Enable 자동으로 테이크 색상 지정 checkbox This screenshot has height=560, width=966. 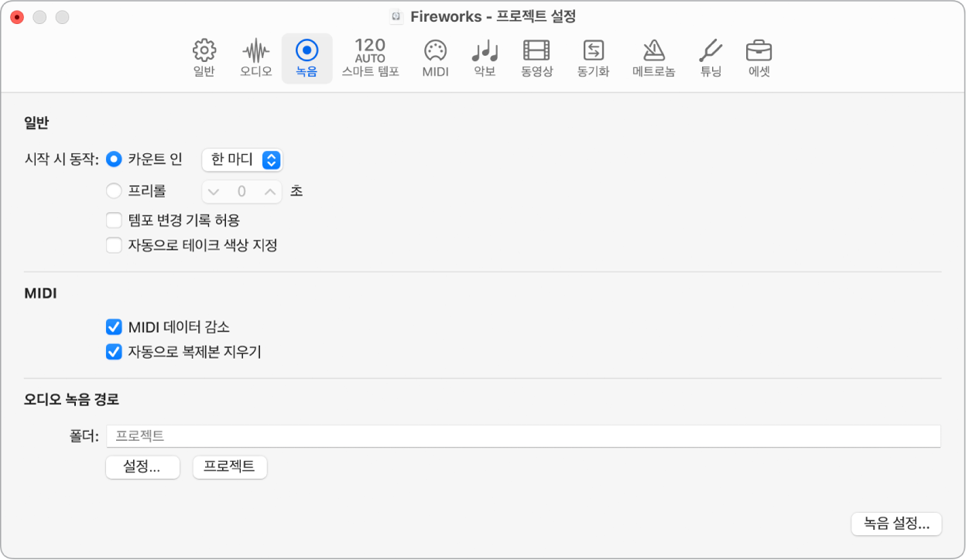tap(115, 245)
